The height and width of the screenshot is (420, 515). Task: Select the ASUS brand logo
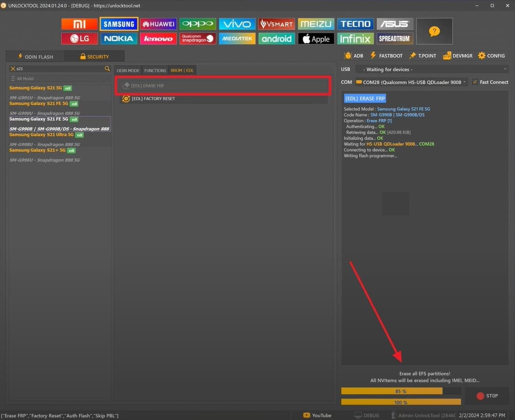point(395,24)
